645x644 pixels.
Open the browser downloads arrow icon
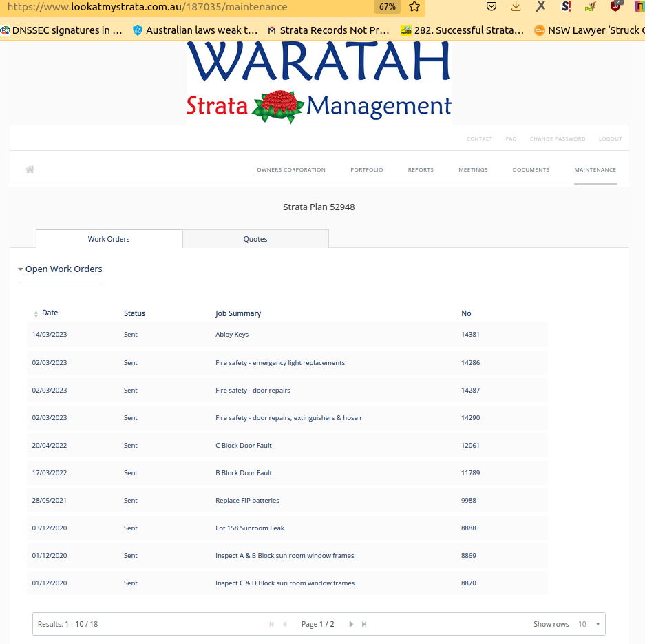pos(516,6)
